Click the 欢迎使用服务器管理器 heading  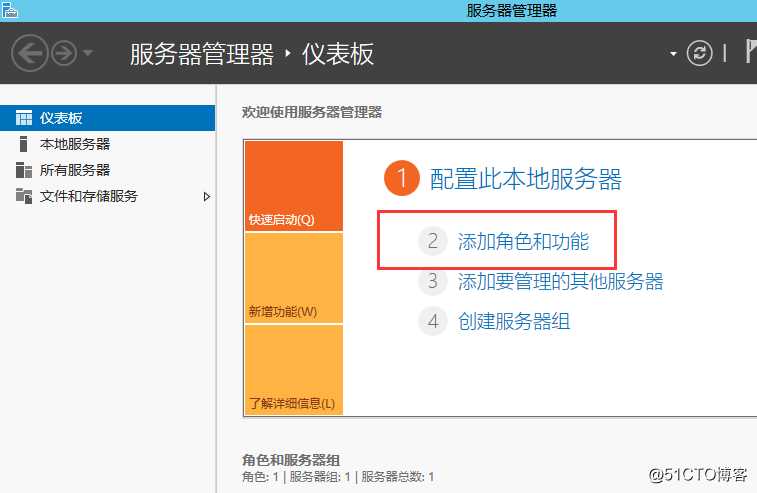(312, 113)
